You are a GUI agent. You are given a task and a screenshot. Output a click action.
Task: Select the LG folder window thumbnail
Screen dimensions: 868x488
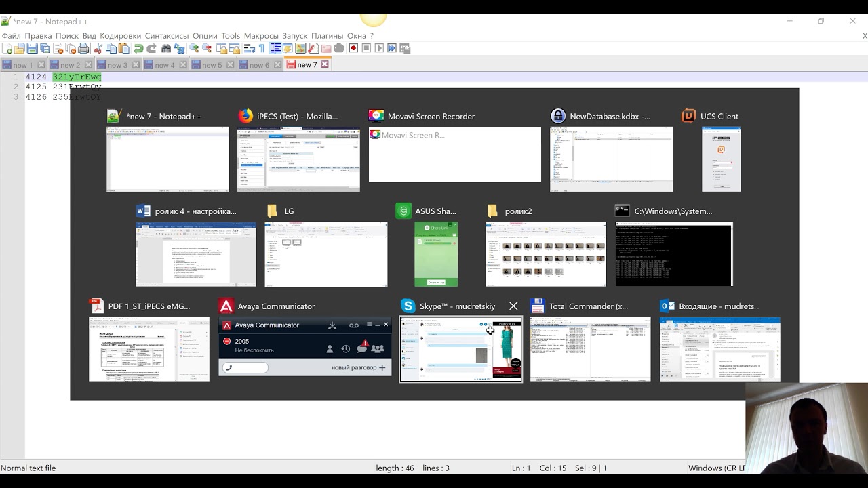point(326,254)
